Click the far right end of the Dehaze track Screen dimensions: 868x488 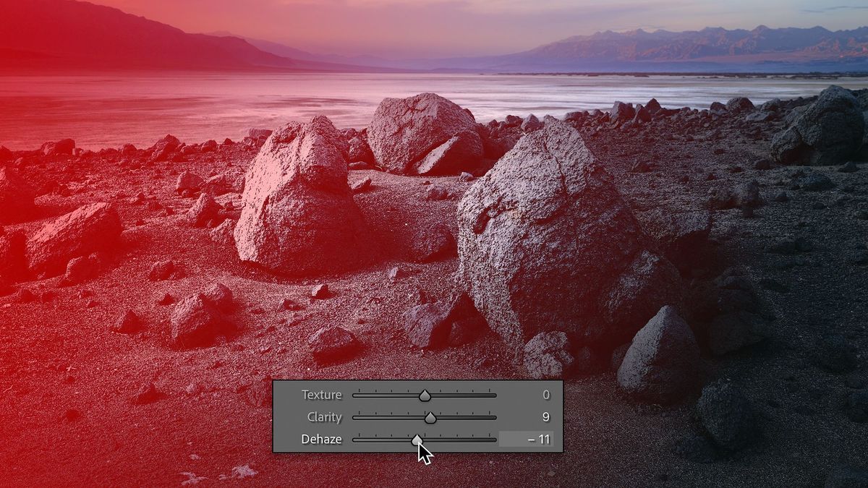point(495,439)
